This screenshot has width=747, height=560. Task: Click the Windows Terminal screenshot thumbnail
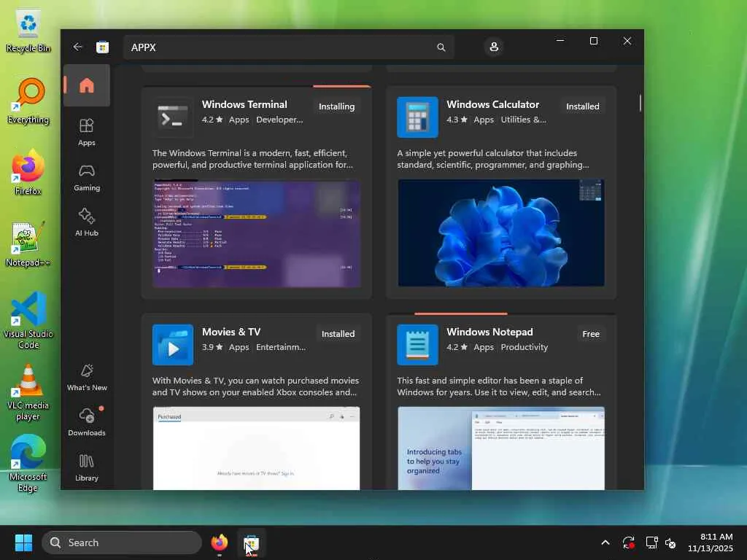(x=256, y=233)
